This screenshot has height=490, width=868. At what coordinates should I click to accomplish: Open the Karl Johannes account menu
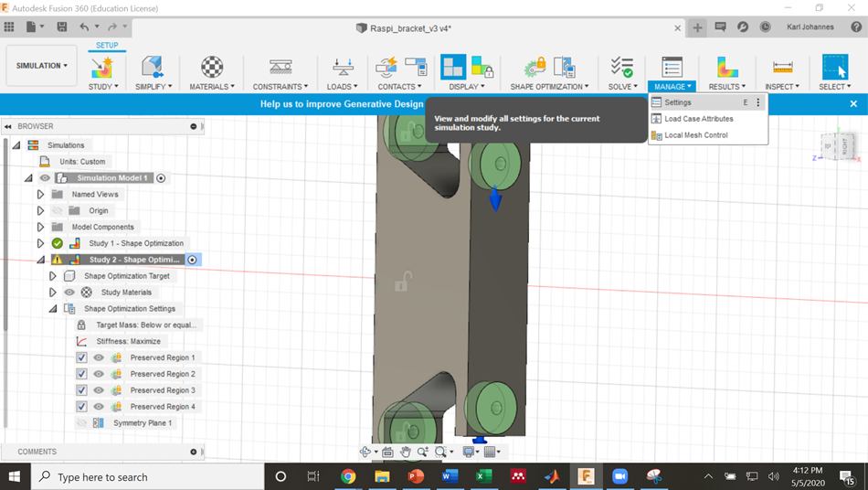coord(810,27)
